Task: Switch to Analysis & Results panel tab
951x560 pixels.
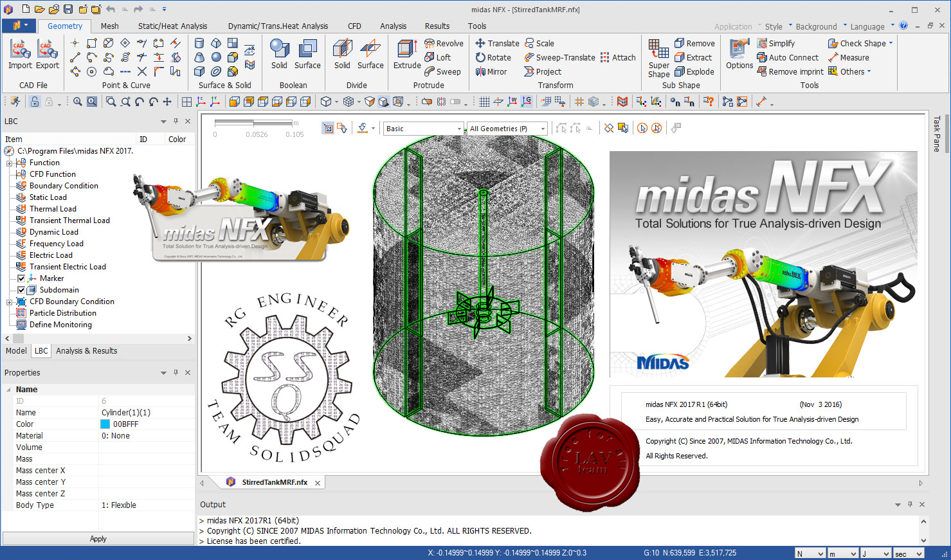Action: click(x=86, y=351)
